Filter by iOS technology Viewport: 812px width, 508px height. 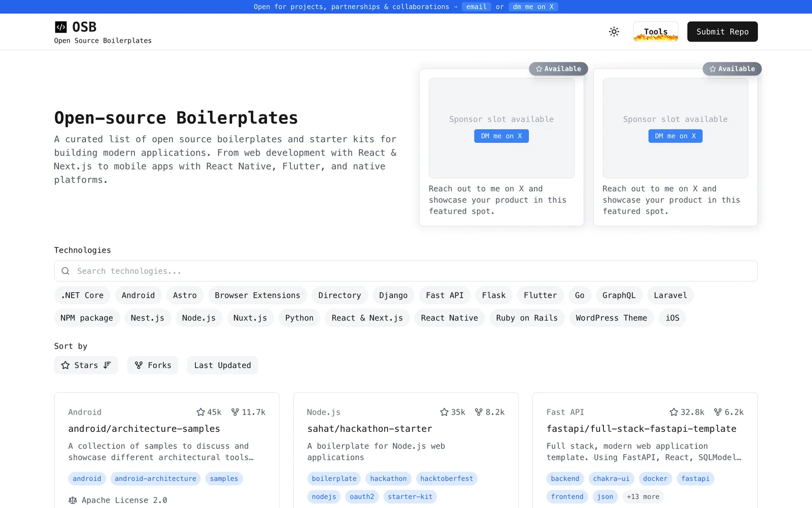click(x=672, y=318)
